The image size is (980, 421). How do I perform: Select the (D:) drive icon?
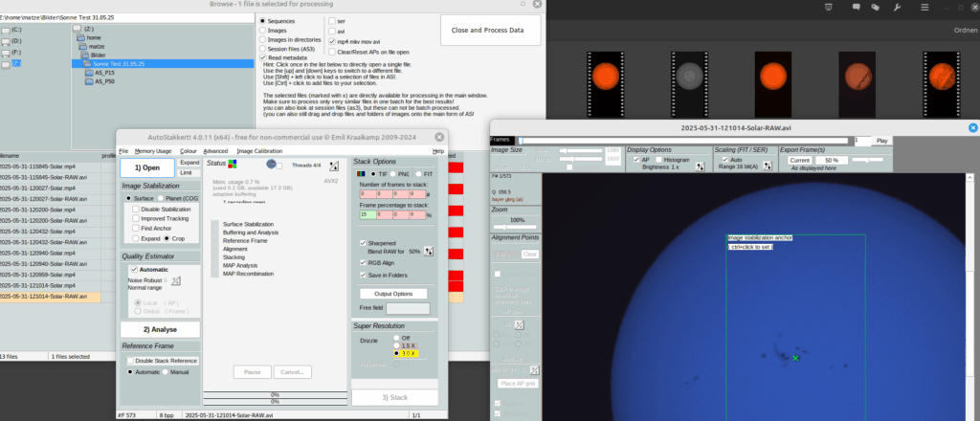point(6,41)
